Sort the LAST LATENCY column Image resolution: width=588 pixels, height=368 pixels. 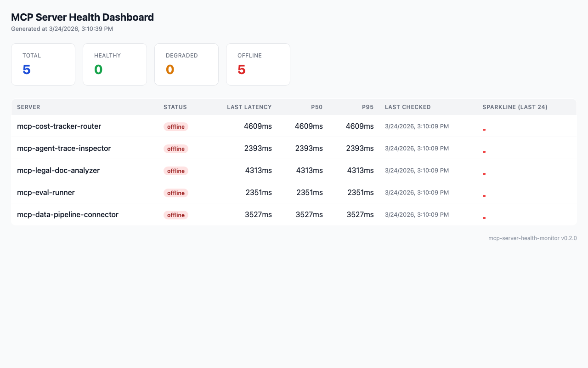(249, 107)
